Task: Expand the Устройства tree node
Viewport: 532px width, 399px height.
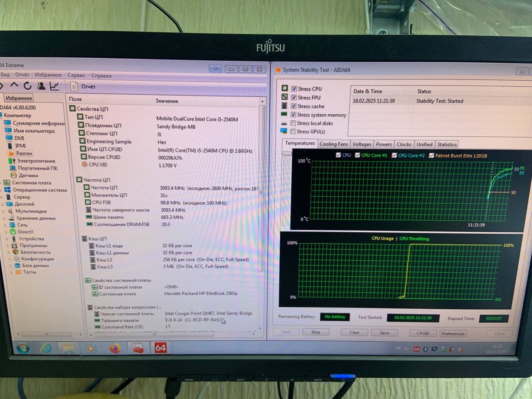Action: (7, 239)
